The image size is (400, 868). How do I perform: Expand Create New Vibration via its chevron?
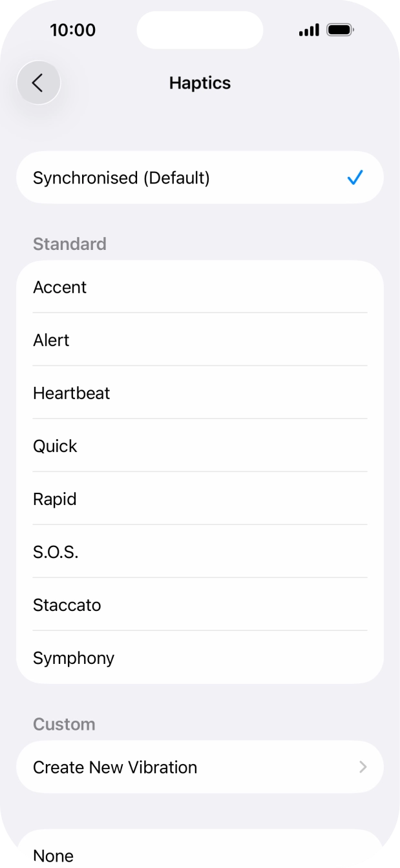(x=364, y=767)
